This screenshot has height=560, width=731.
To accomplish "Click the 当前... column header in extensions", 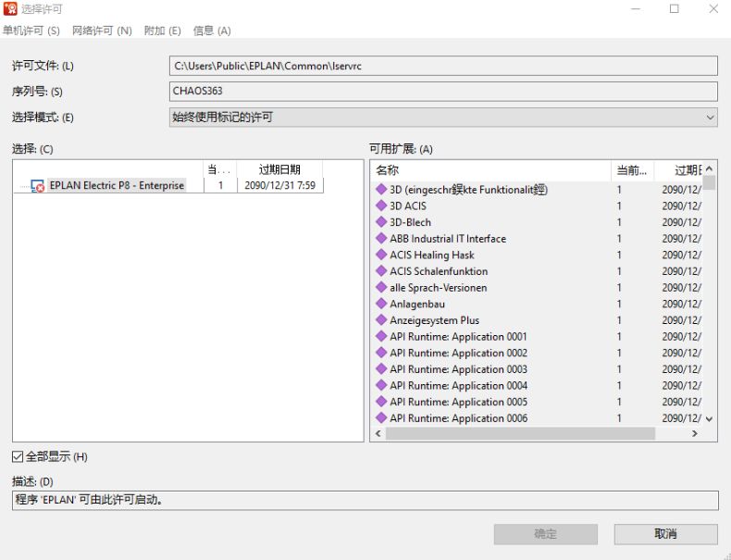I will pos(633,170).
